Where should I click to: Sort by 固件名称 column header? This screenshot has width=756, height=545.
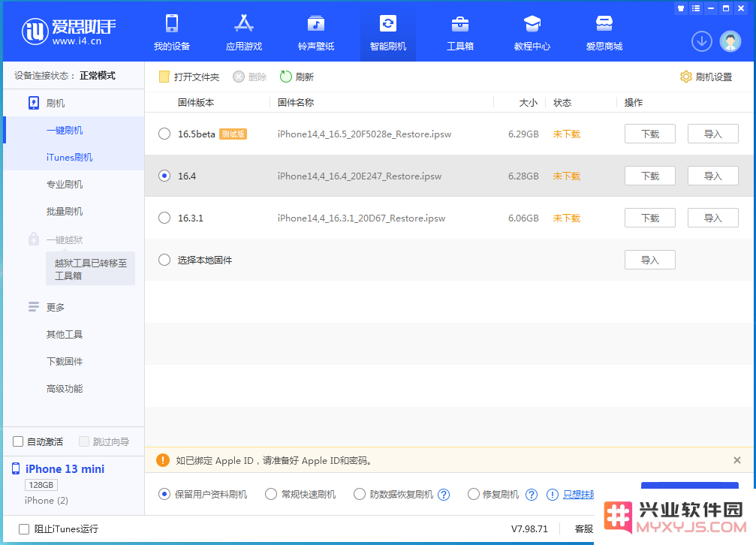click(296, 102)
